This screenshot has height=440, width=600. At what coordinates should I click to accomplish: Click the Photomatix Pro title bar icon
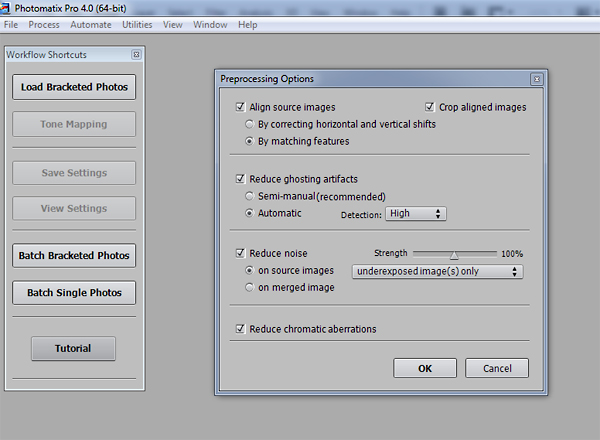pos(5,8)
